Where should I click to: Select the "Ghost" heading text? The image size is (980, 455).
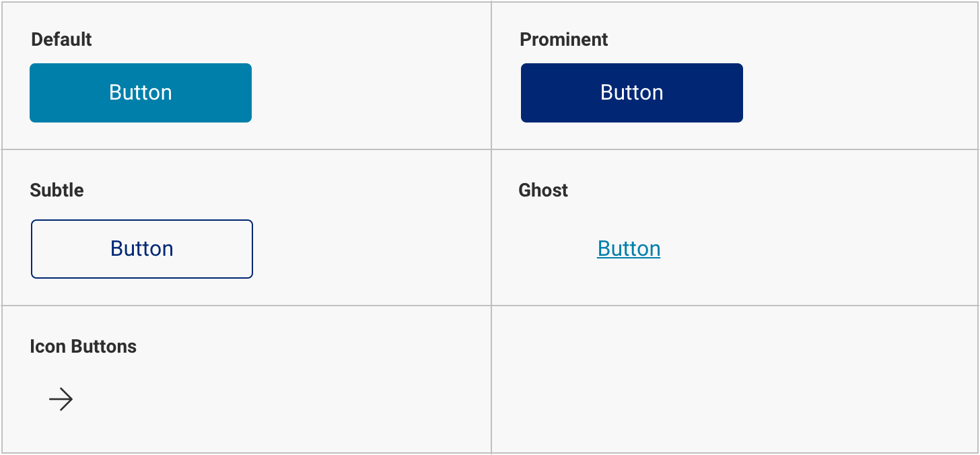pos(543,190)
